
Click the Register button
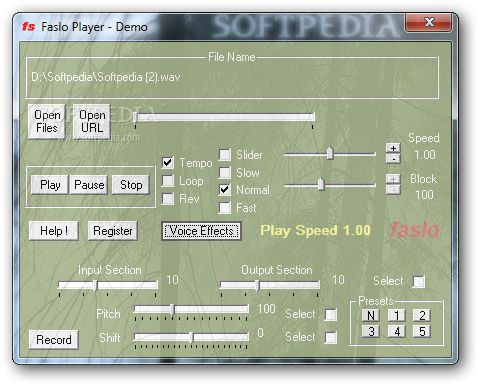click(113, 231)
